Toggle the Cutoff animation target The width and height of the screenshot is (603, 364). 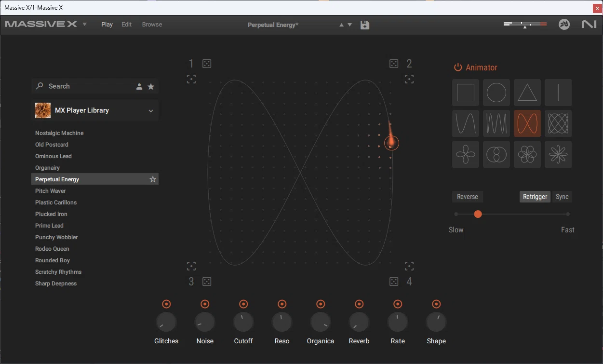click(243, 304)
